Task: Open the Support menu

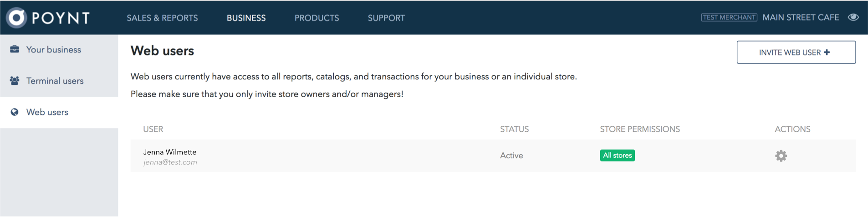Action: point(386,18)
